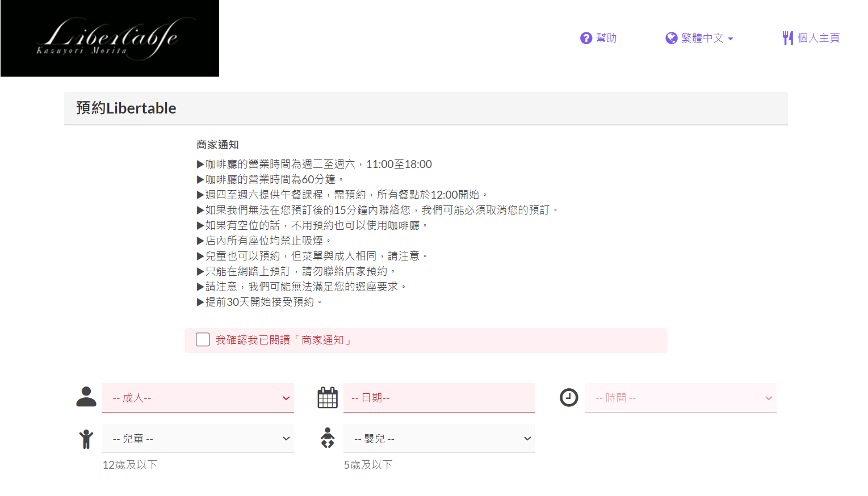Open the 兒童 children dropdown
The width and height of the screenshot is (868, 496).
click(198, 438)
